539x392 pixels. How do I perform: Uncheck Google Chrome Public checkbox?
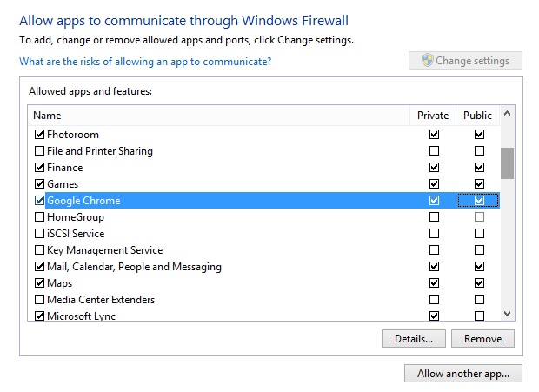click(x=479, y=201)
